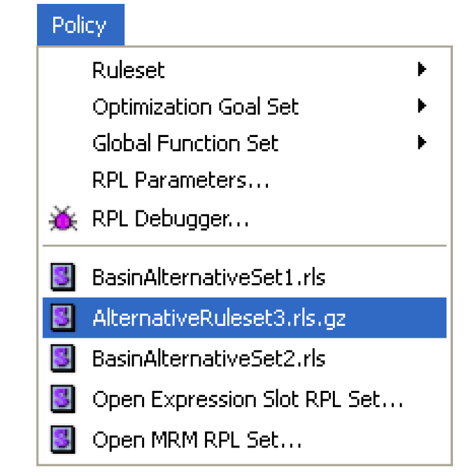Click the BasinAlternativeSet2.rls file icon

(63, 358)
